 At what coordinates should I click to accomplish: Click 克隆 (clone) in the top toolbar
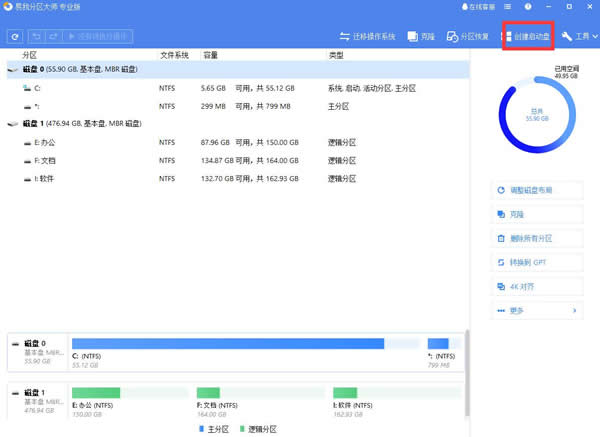(421, 36)
